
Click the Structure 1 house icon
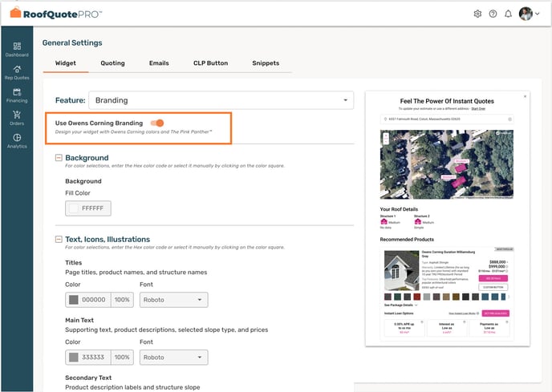tap(384, 221)
